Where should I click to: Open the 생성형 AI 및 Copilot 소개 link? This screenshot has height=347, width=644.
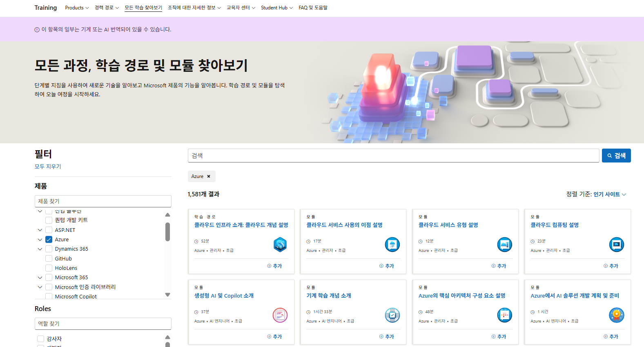pyautogui.click(x=224, y=296)
